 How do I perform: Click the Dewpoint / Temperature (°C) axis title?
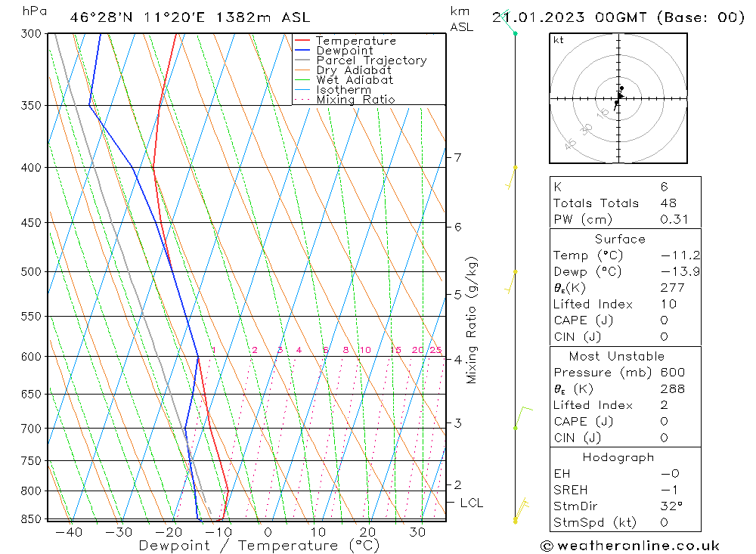259,546
